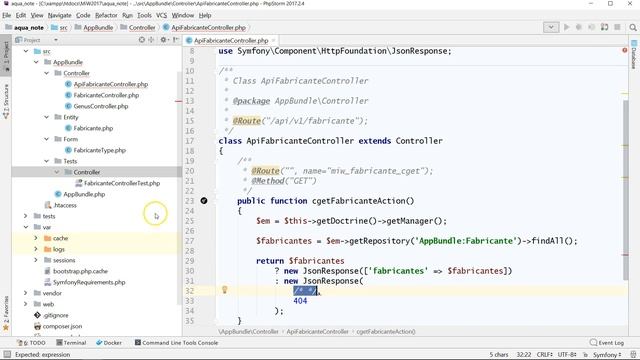Expand the cache folder

click(36, 238)
